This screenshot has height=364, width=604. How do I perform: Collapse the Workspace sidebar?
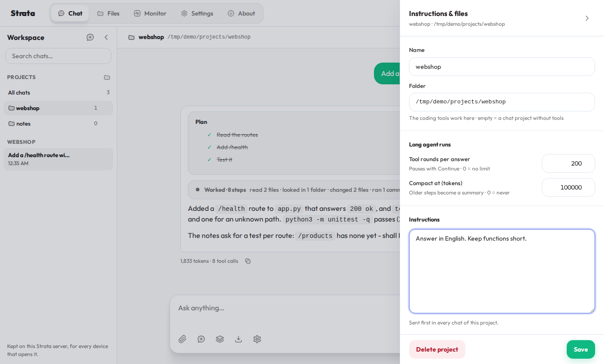(x=106, y=37)
